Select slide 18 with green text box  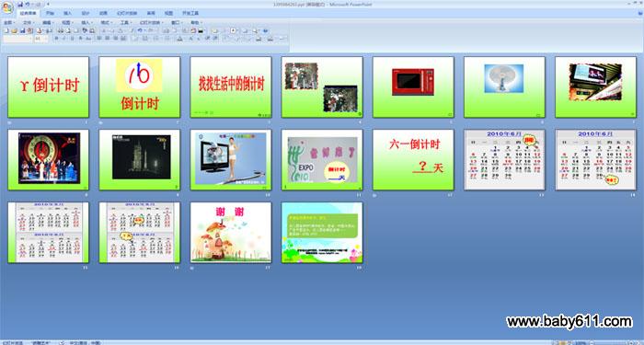(322, 233)
